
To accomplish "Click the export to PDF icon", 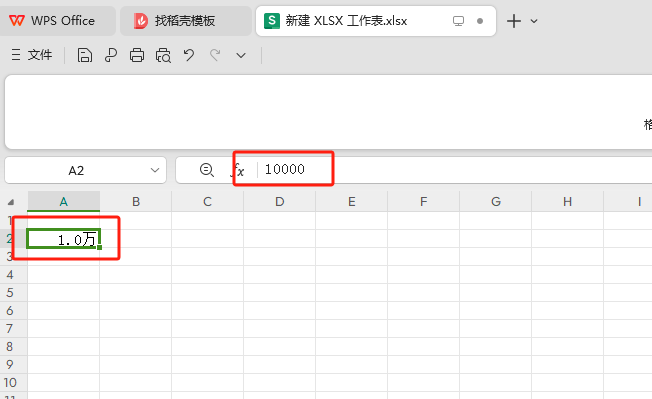I will click(111, 55).
